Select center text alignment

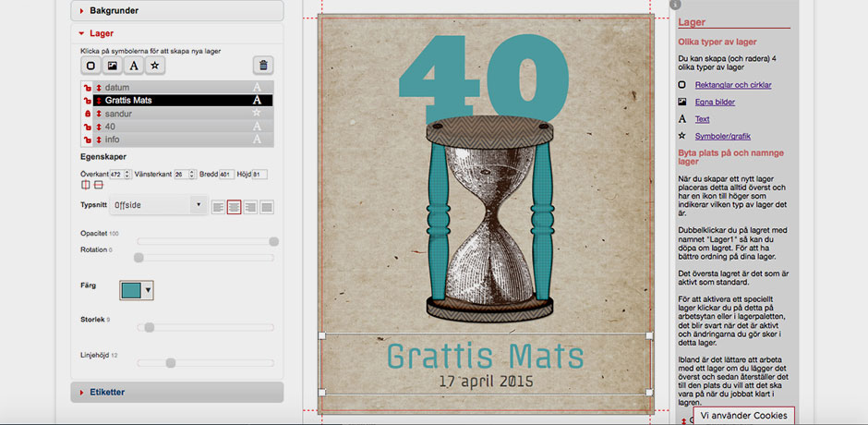pos(234,206)
